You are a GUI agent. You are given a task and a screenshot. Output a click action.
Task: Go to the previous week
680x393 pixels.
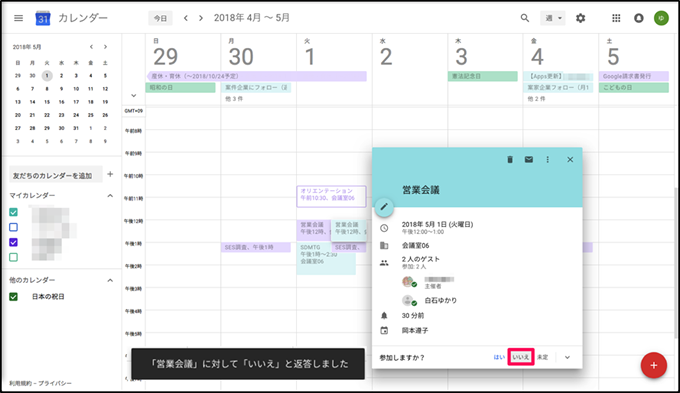click(186, 18)
